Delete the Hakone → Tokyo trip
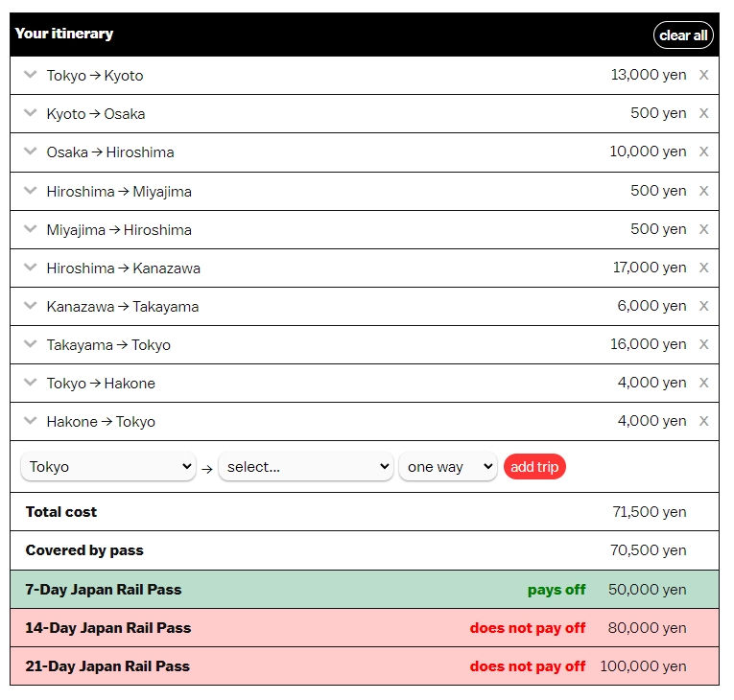The width and height of the screenshot is (734, 700). click(703, 421)
